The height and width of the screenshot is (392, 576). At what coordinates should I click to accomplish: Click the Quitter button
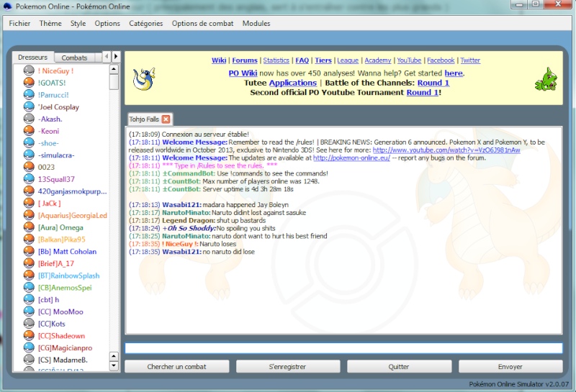coord(399,366)
